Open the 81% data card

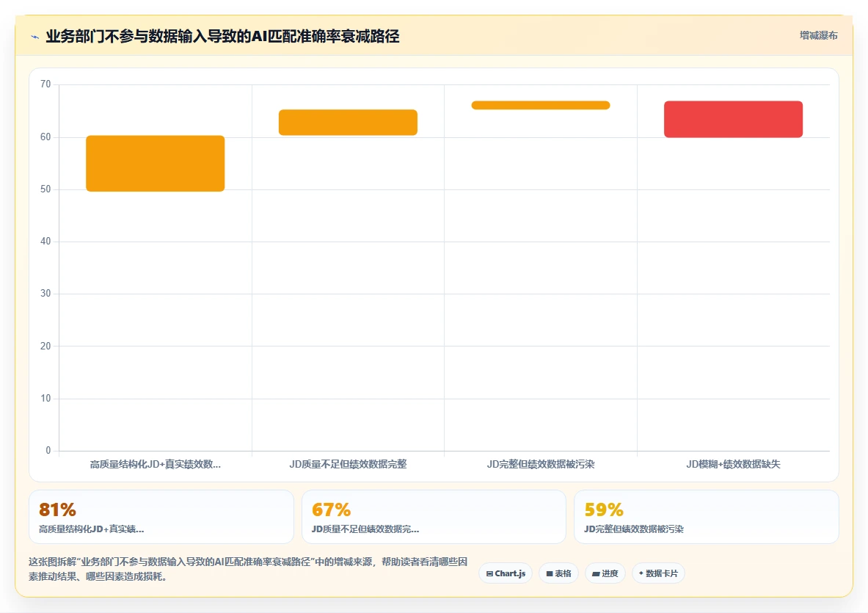[x=161, y=517]
